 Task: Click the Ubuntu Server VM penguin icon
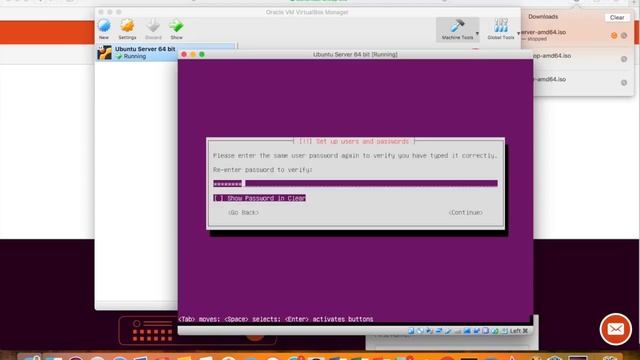104,53
